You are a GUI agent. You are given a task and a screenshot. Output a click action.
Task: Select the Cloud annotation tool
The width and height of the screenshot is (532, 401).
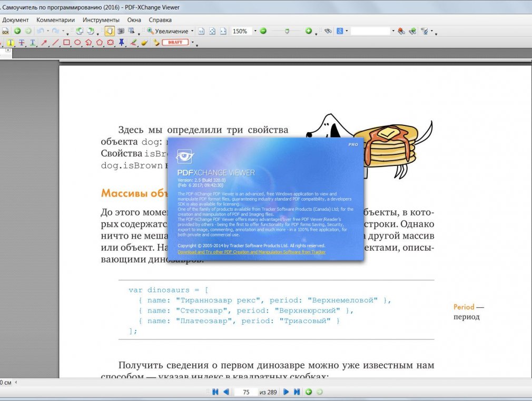[x=110, y=43]
